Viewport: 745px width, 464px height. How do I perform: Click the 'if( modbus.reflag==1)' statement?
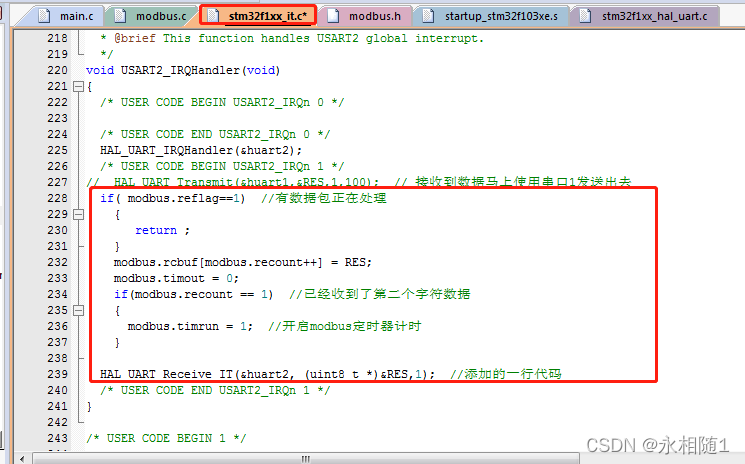click(x=173, y=199)
